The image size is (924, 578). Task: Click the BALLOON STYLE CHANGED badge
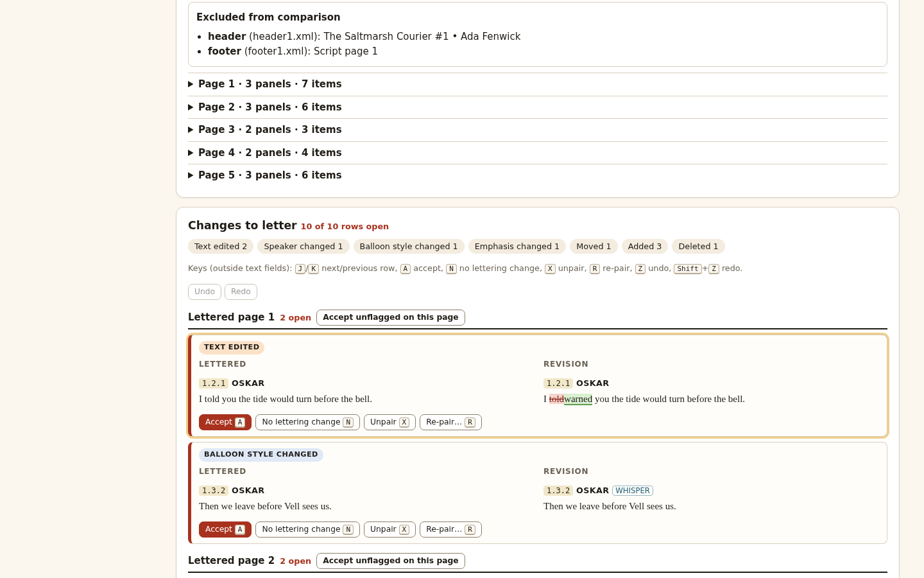(261, 455)
